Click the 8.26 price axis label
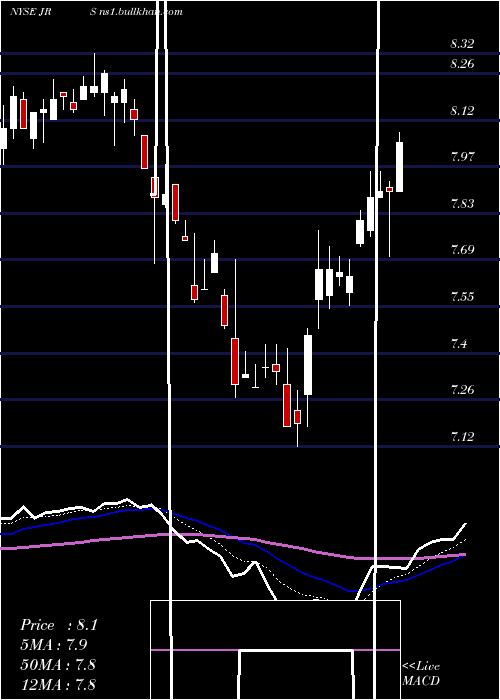Viewport: 500px width, 700px height. [462, 64]
